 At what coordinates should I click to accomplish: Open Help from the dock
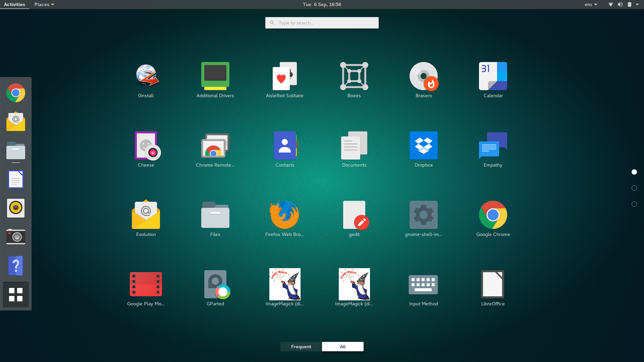16,266
